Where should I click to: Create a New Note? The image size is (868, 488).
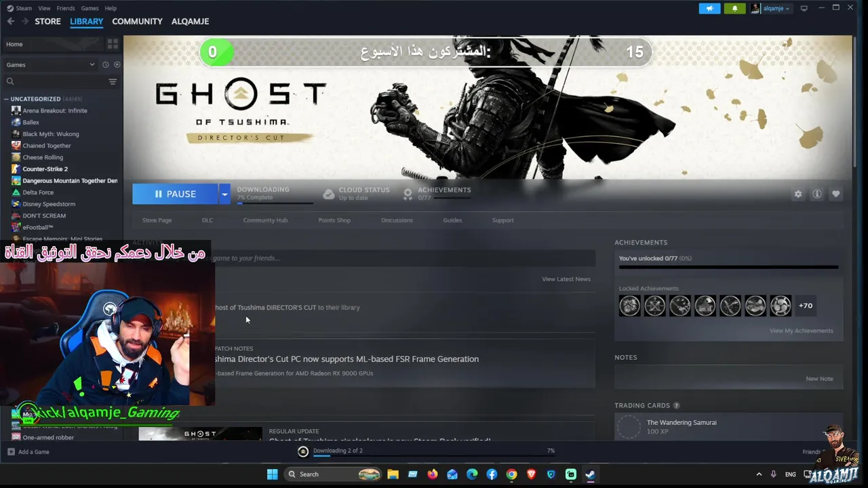819,379
